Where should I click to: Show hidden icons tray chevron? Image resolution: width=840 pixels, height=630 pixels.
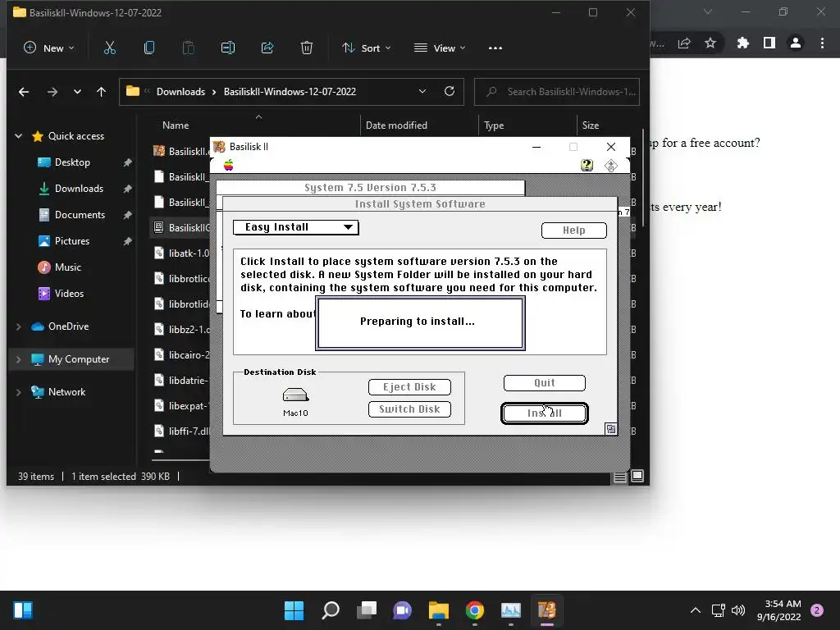click(696, 610)
